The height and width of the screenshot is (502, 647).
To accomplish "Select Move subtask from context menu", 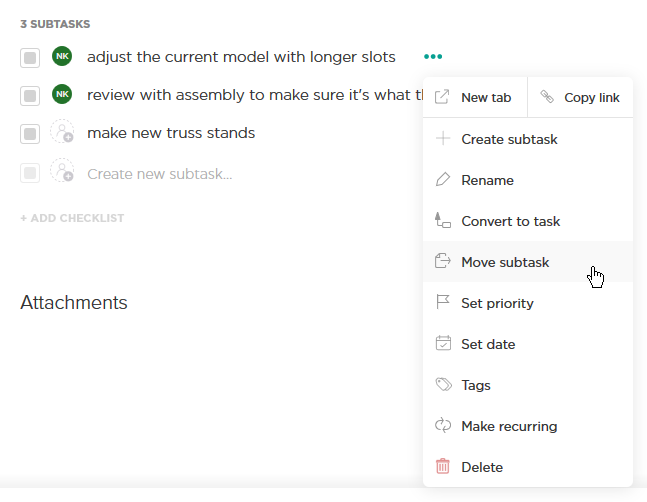I will pyautogui.click(x=505, y=262).
